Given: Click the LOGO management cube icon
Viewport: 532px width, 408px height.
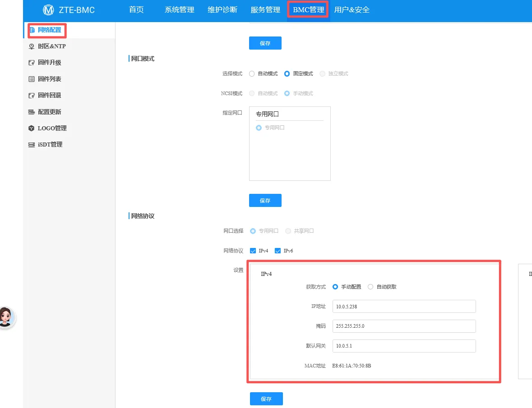Looking at the screenshot, I should coord(32,128).
